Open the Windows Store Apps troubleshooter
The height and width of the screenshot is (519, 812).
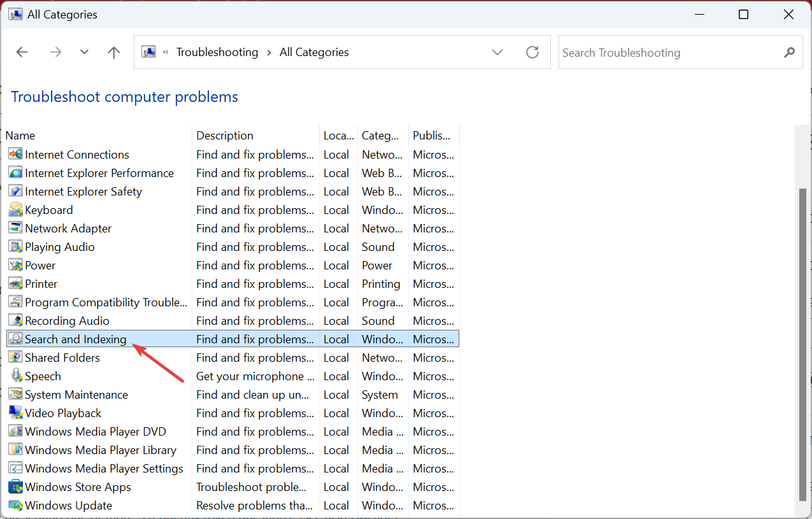point(78,487)
